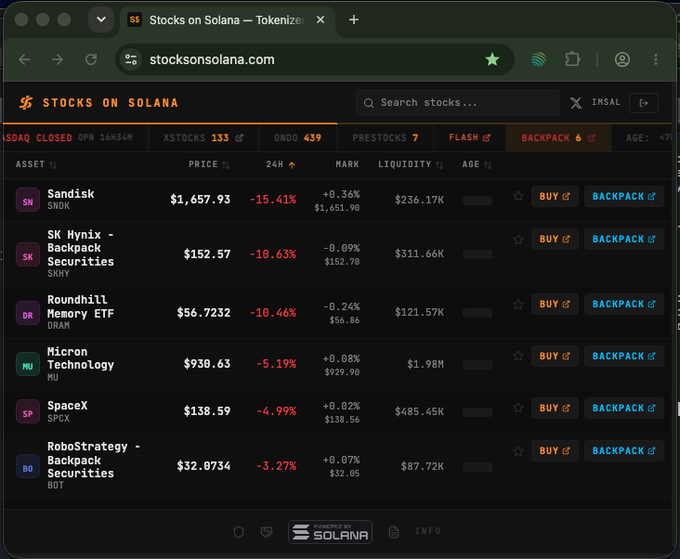Open BACKPACK link for RoboStrategy
680x559 pixels.
624,451
